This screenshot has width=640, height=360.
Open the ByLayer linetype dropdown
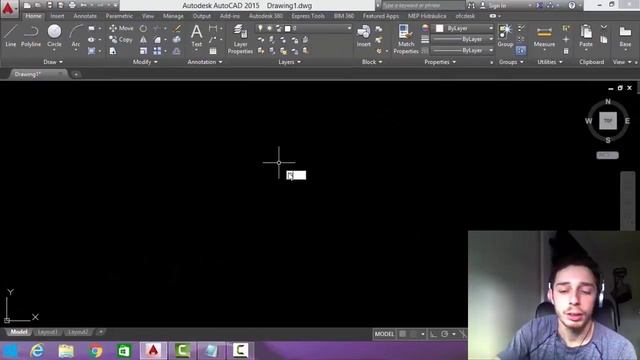[463, 50]
